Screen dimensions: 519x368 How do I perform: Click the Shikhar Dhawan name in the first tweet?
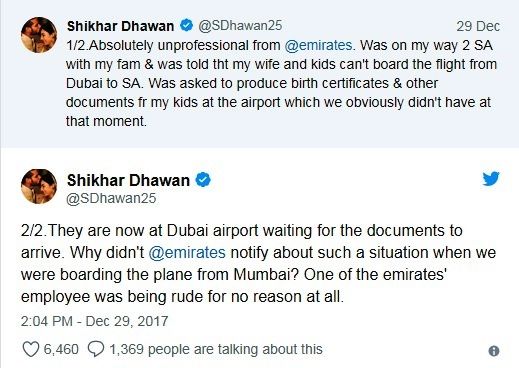point(120,26)
